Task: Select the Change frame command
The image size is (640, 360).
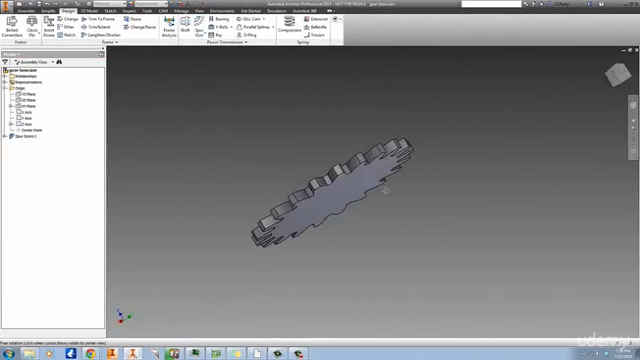Action: (x=68, y=19)
